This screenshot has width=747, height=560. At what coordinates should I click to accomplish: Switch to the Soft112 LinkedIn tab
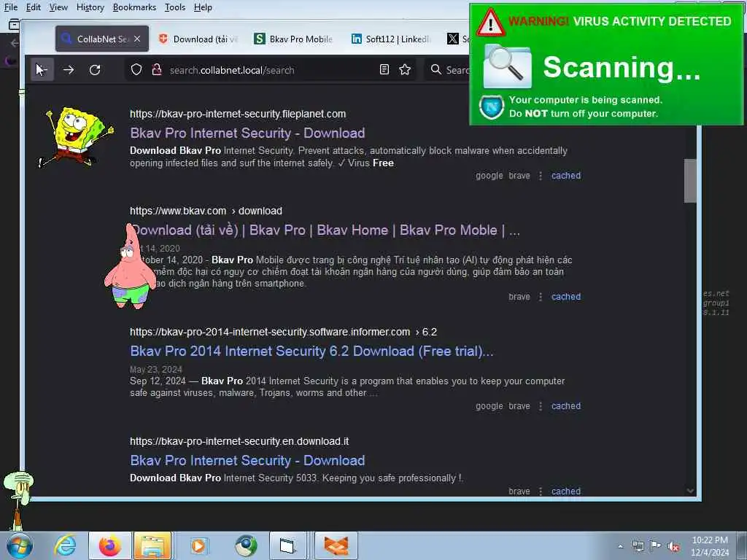click(391, 39)
